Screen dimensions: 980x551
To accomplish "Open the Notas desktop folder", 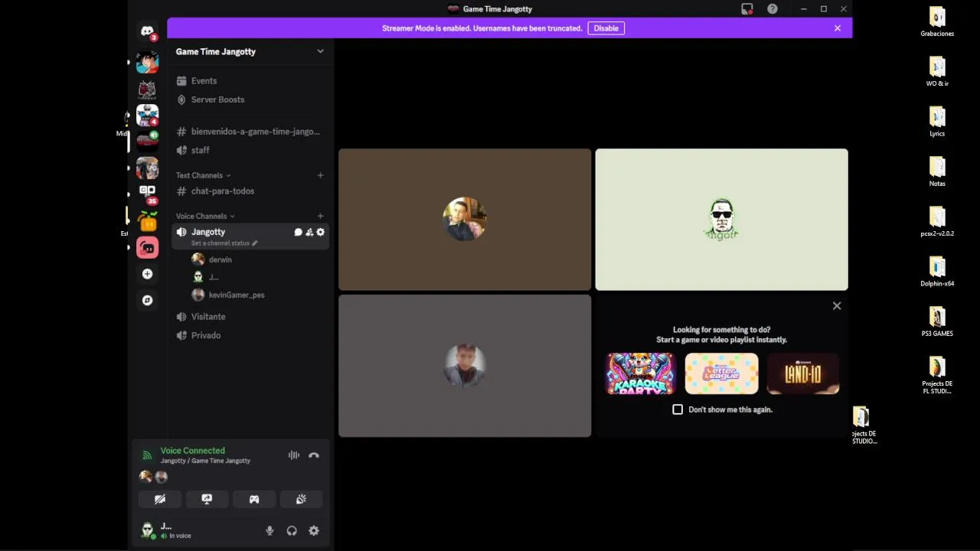I will [x=937, y=171].
